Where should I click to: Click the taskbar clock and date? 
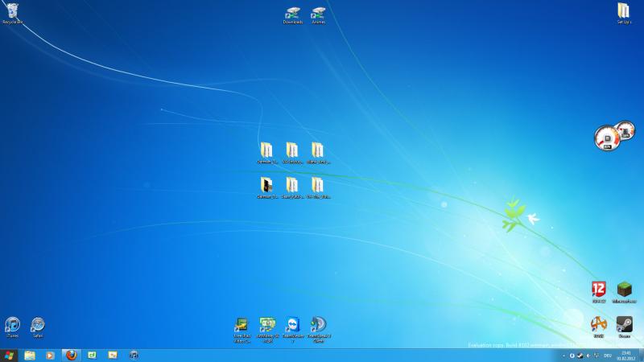625,355
